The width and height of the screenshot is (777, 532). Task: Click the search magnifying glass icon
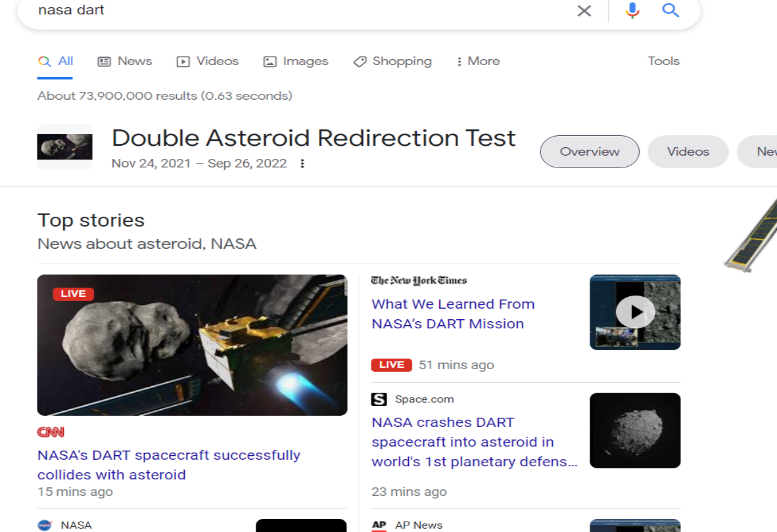coord(671,11)
